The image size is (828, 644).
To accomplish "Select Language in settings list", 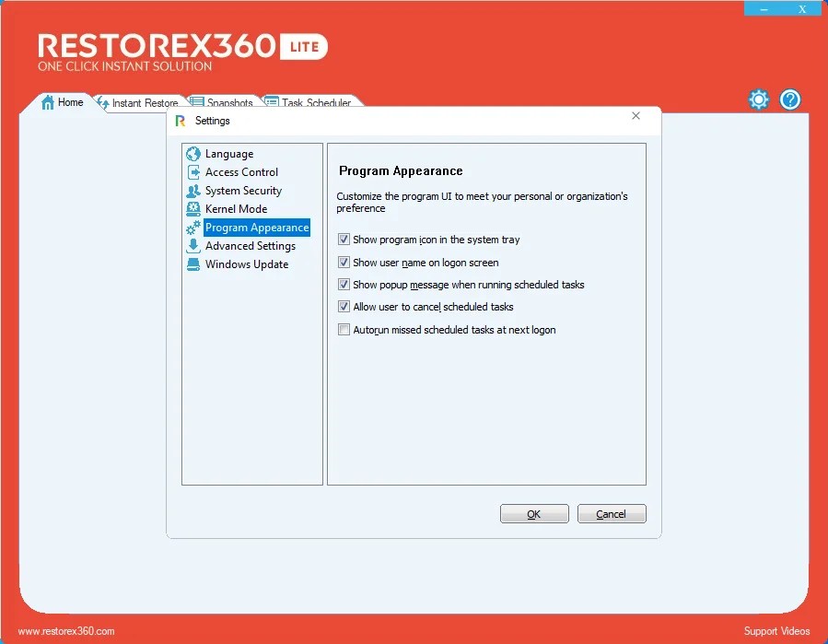I will pyautogui.click(x=229, y=154).
